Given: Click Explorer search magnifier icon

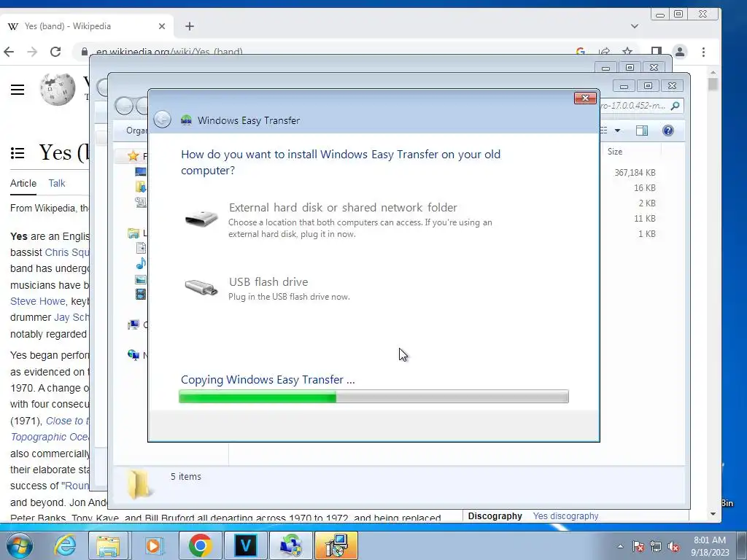Looking at the screenshot, I should [x=675, y=106].
